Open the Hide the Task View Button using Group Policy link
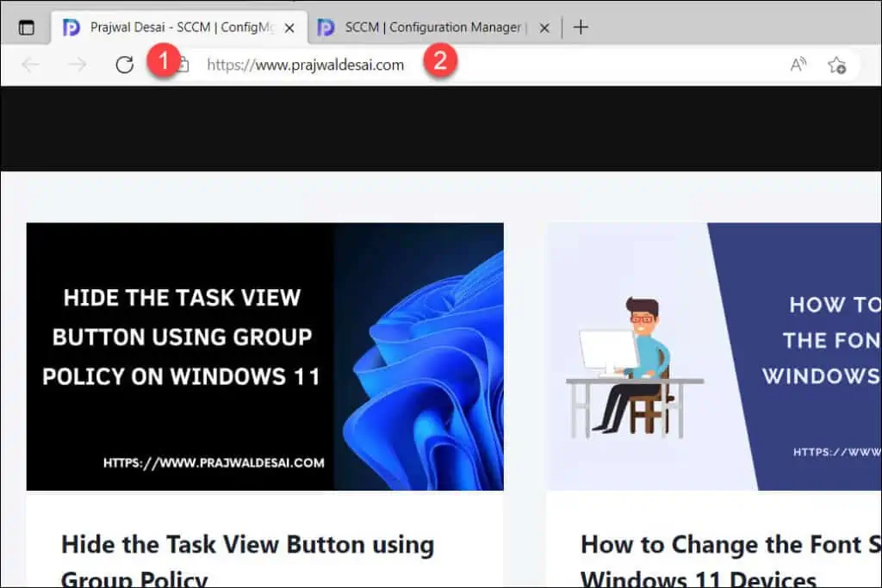 (247, 561)
